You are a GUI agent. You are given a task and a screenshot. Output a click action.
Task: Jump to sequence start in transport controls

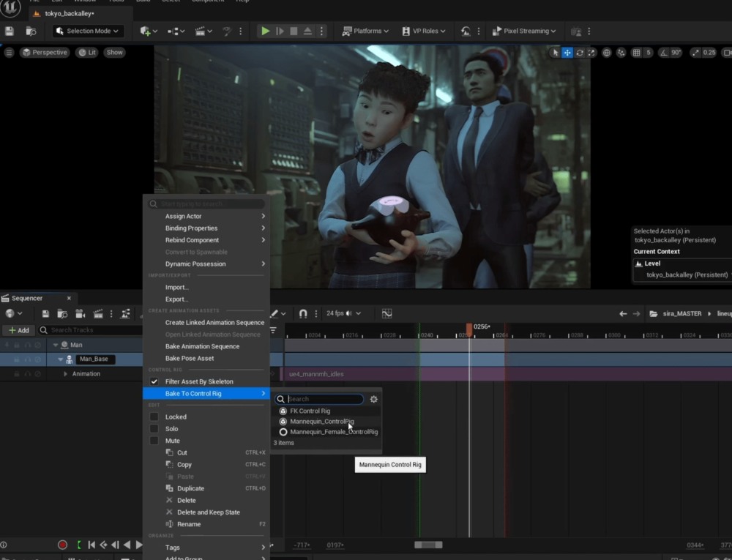[x=91, y=545]
